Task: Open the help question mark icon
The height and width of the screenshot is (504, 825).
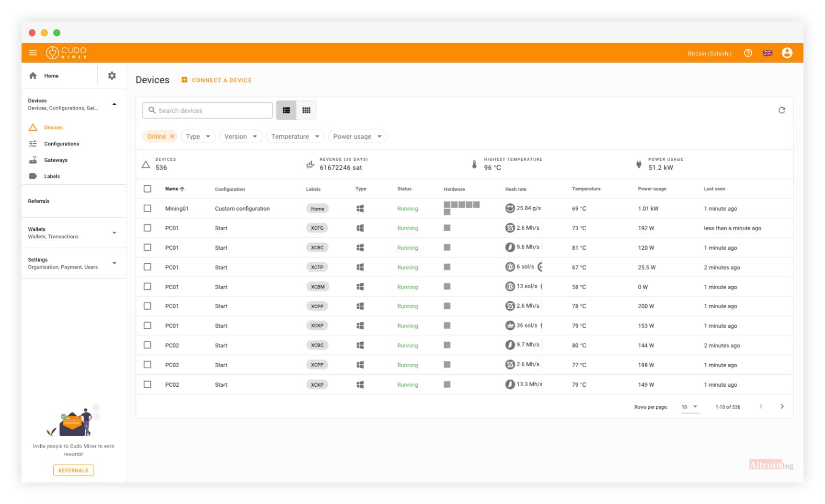Action: (x=748, y=53)
